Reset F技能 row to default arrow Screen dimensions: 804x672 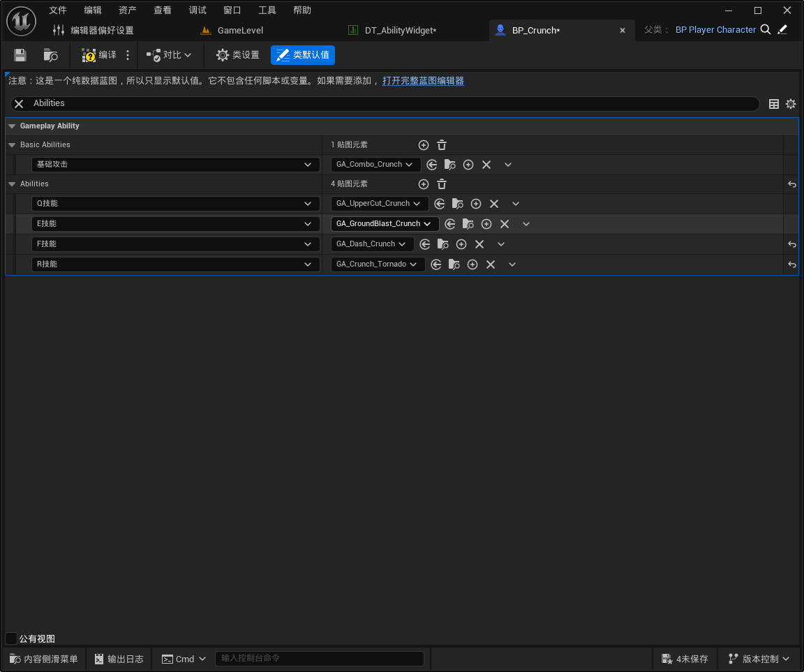(791, 244)
